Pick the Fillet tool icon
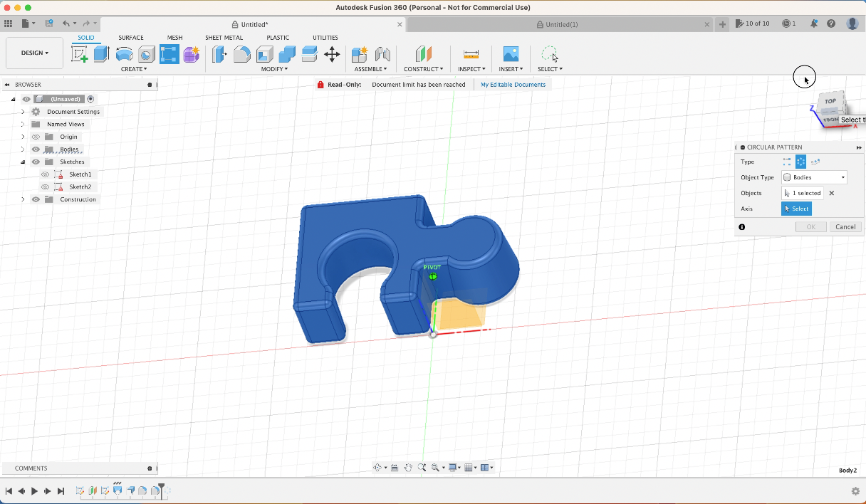This screenshot has height=504, width=866. pyautogui.click(x=242, y=54)
